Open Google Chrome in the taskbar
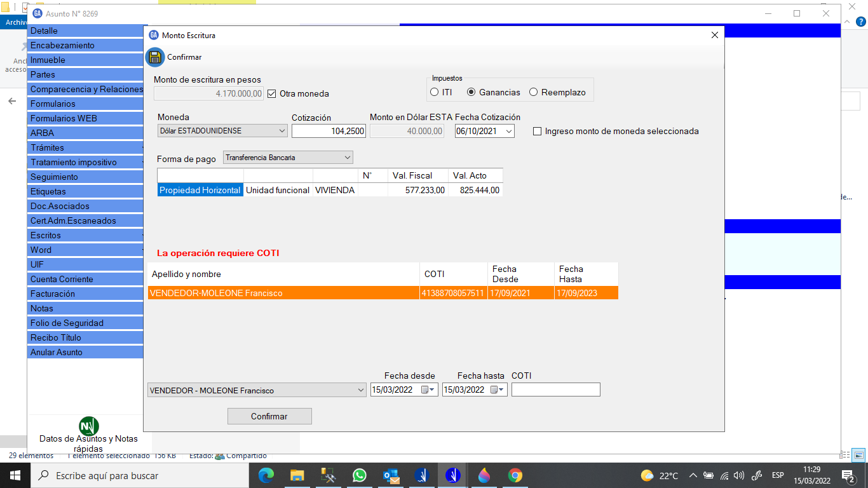 point(515,475)
